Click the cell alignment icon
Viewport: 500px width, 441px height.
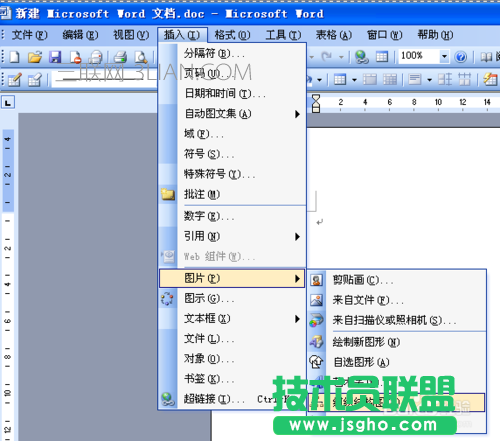point(415,80)
